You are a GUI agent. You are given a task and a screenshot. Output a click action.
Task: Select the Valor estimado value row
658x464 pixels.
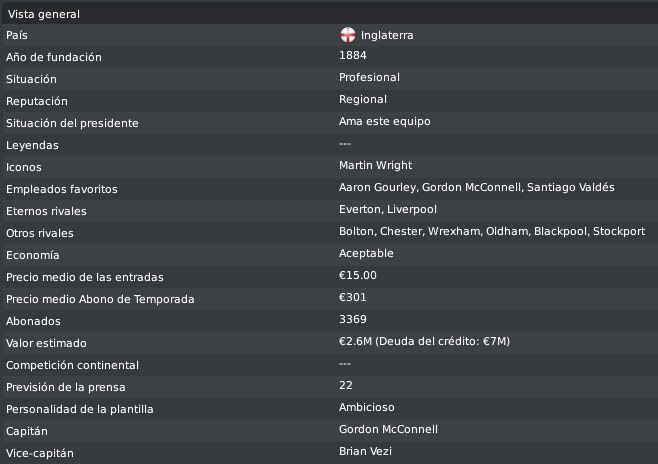pos(329,343)
